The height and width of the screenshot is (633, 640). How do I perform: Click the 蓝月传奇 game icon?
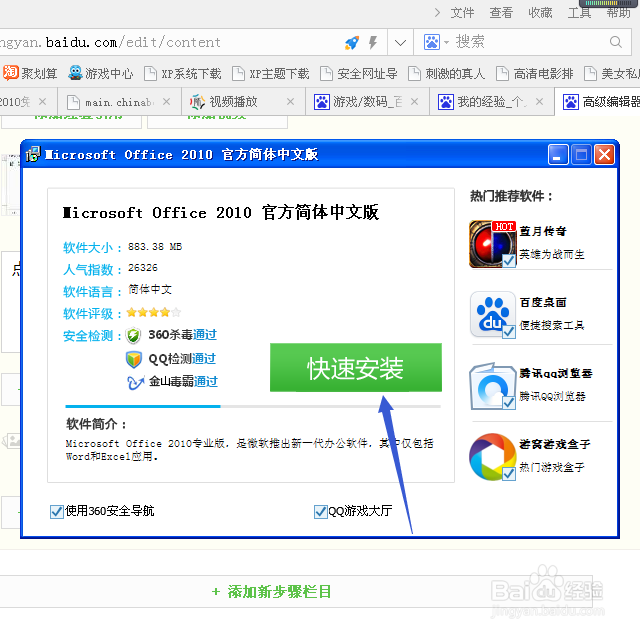[x=492, y=244]
